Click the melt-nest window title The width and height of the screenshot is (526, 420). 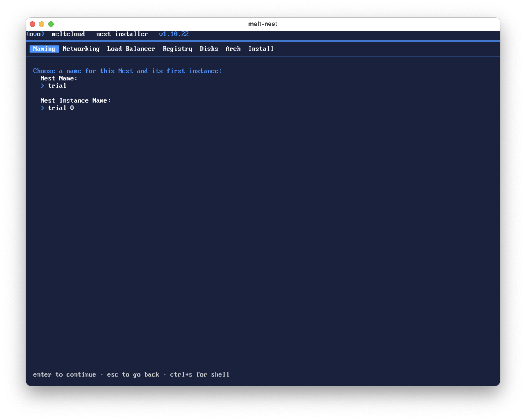(263, 24)
